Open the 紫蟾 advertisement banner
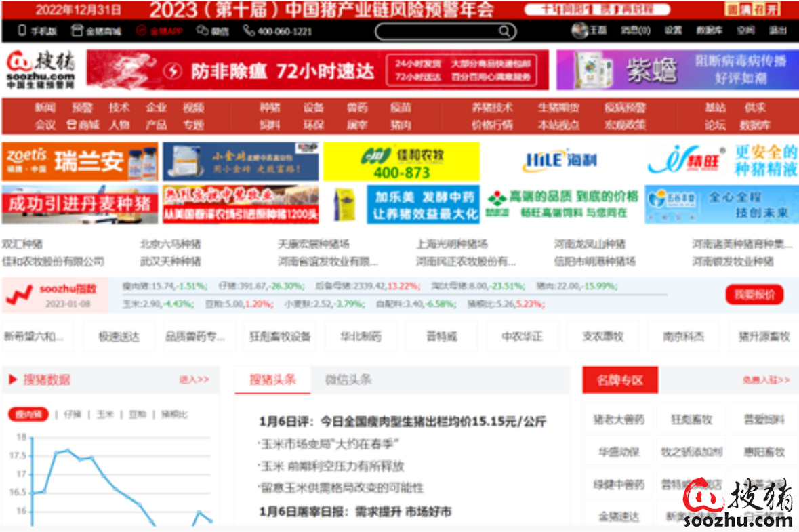Image resolution: width=799 pixels, height=532 pixels. click(x=677, y=70)
